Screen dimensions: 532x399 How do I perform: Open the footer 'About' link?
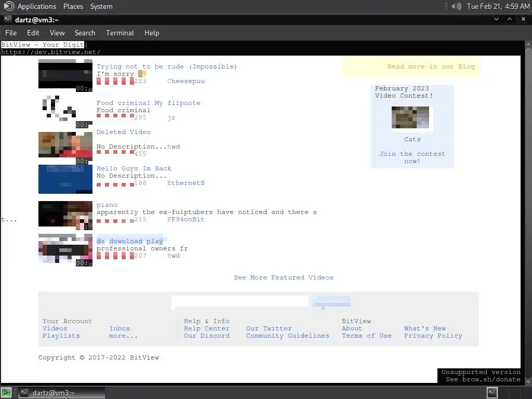tap(352, 328)
